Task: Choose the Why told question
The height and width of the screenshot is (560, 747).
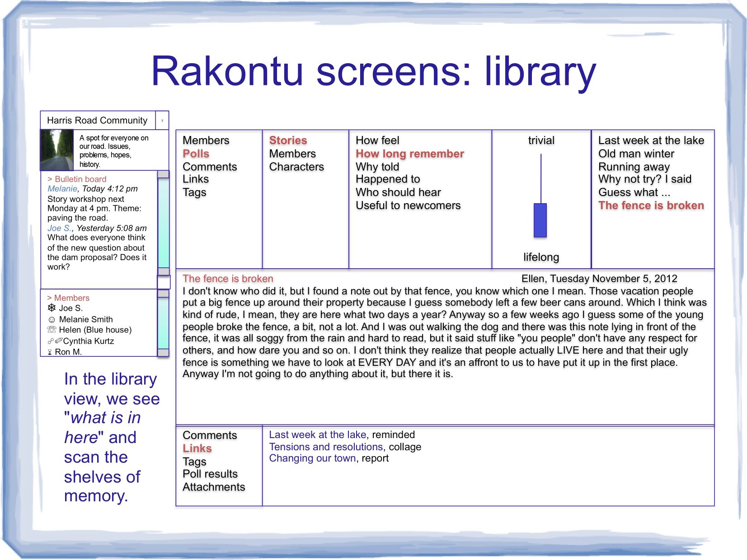Action: point(377,167)
